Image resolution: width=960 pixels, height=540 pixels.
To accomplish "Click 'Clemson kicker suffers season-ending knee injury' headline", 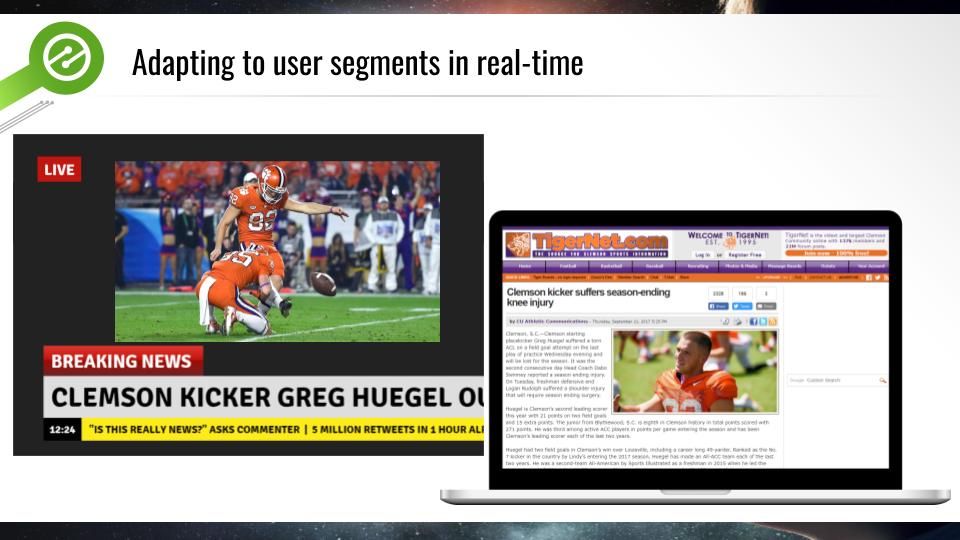I will click(x=588, y=297).
